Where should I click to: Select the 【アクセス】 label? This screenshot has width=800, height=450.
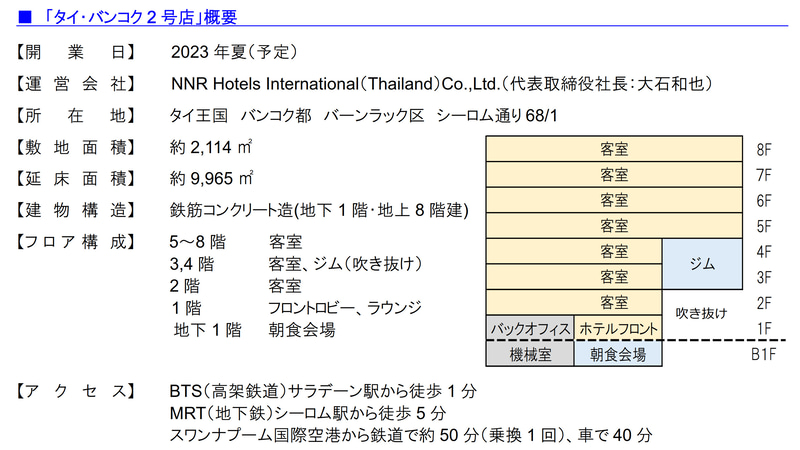[x=76, y=391]
